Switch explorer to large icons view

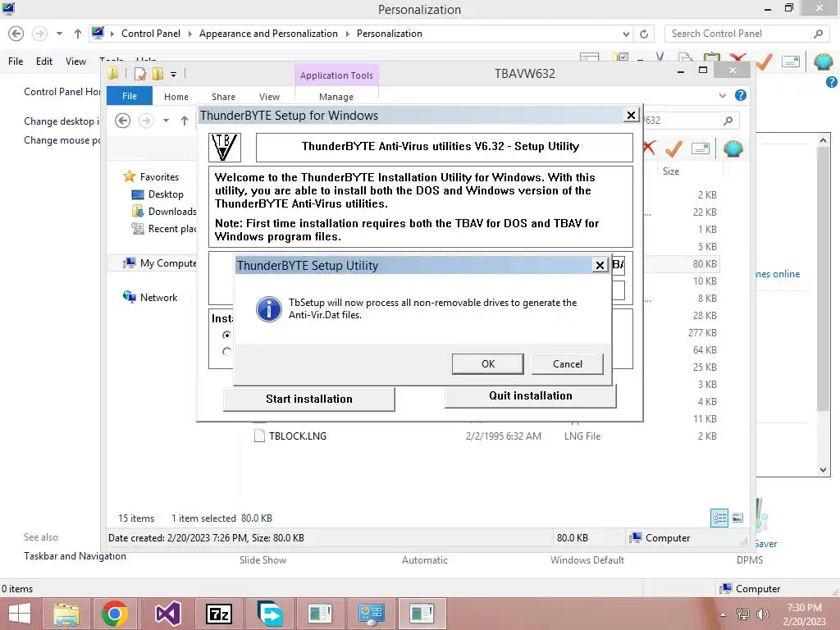[x=737, y=518]
